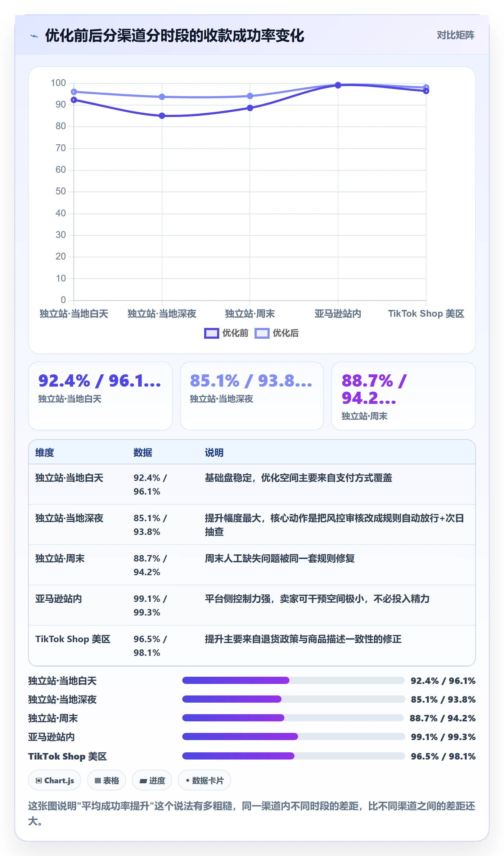Click the progress bar for 独立站·周末

[293, 717]
